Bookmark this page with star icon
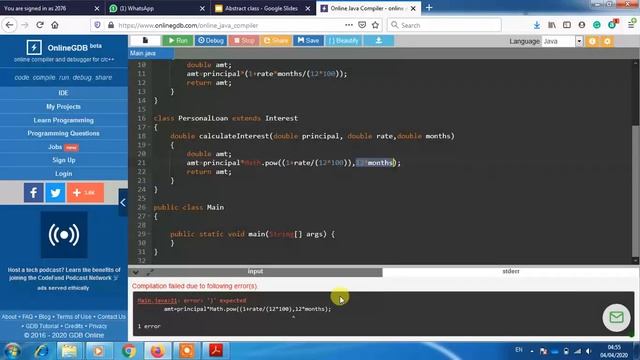 pos(376,25)
